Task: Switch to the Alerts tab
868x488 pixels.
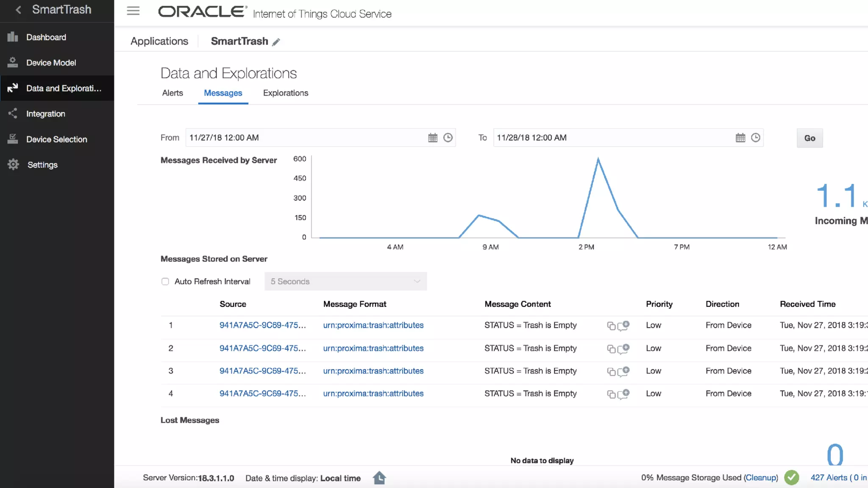Action: point(172,93)
